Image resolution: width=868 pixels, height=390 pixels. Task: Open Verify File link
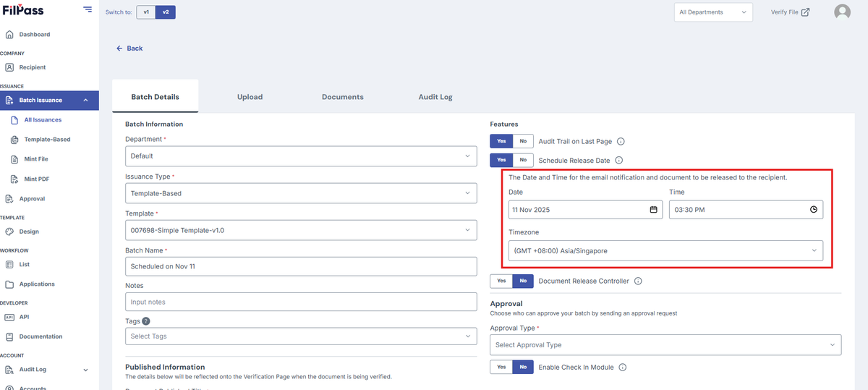point(790,12)
